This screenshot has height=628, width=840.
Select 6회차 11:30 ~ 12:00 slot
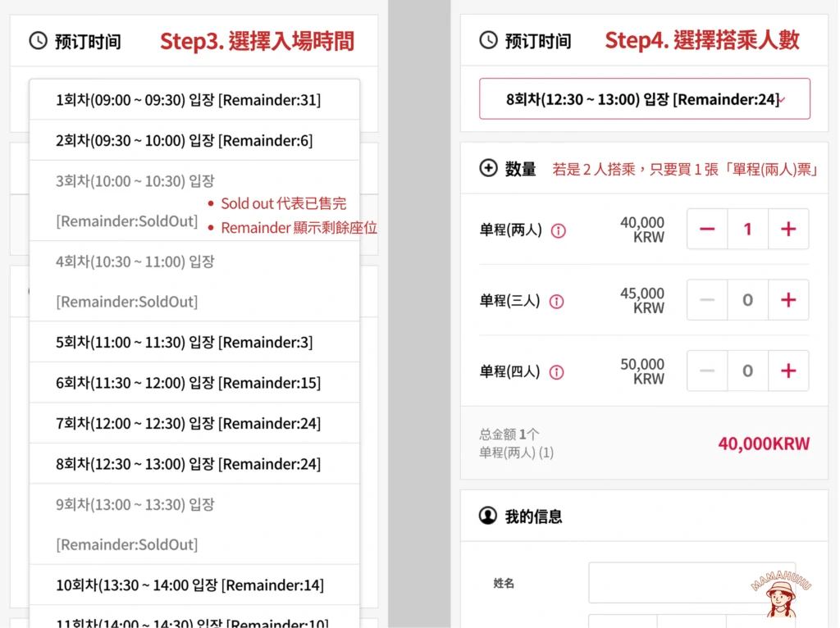click(194, 383)
